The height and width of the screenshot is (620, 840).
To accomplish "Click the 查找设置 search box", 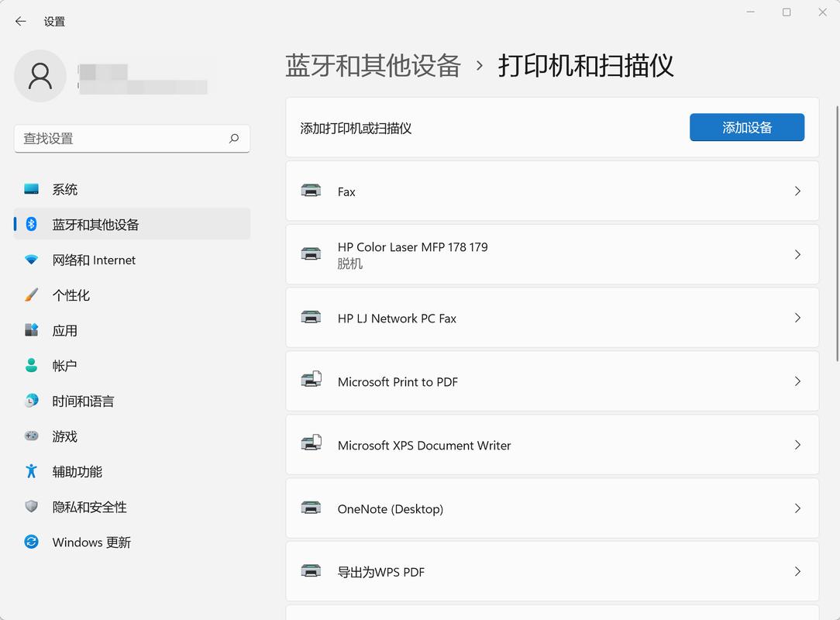I will point(132,139).
